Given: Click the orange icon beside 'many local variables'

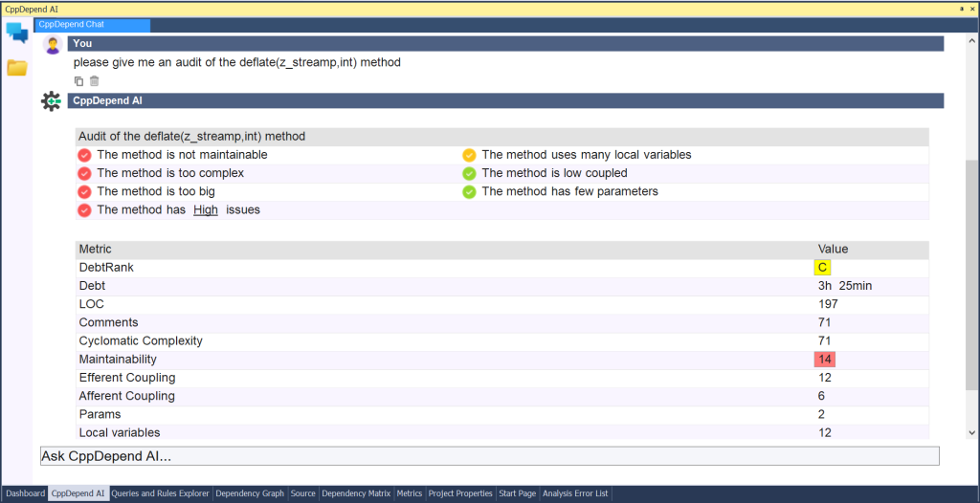Looking at the screenshot, I should tap(469, 155).
